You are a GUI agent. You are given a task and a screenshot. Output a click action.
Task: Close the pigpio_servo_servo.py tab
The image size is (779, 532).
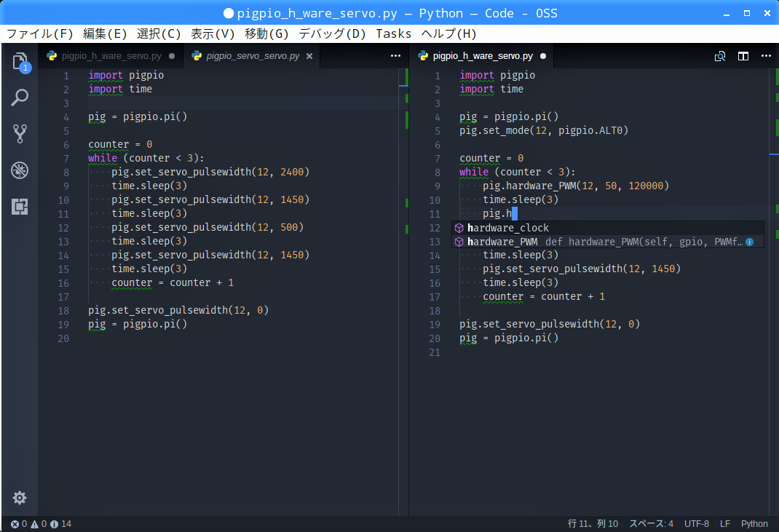[309, 56]
